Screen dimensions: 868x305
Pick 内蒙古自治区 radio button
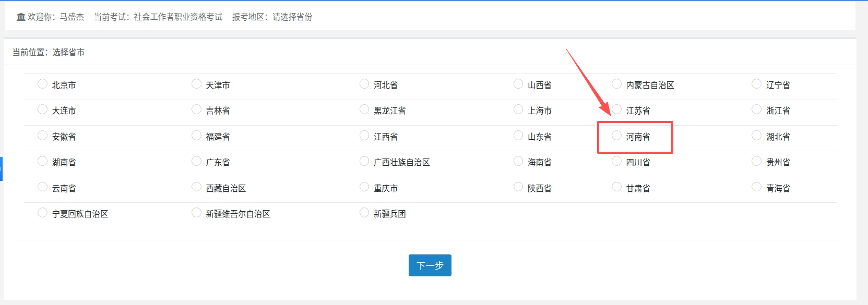tap(616, 84)
